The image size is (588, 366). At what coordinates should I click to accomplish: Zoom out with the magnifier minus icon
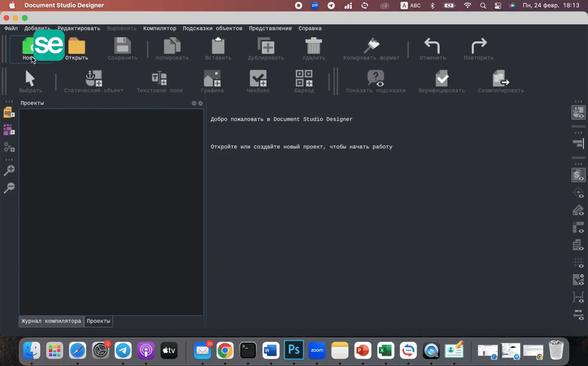coord(9,187)
